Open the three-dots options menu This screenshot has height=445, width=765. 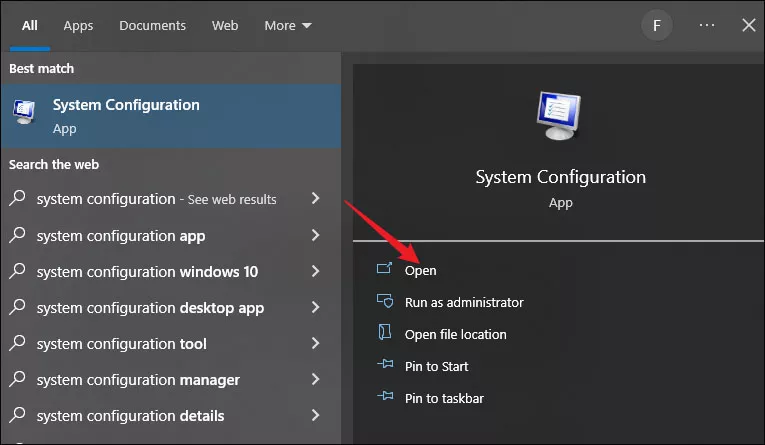coord(706,25)
